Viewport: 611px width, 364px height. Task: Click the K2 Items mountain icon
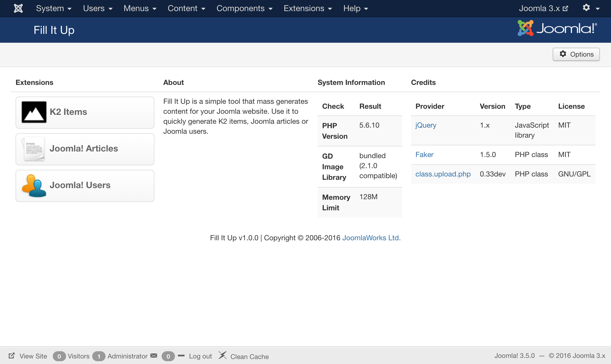coord(34,112)
